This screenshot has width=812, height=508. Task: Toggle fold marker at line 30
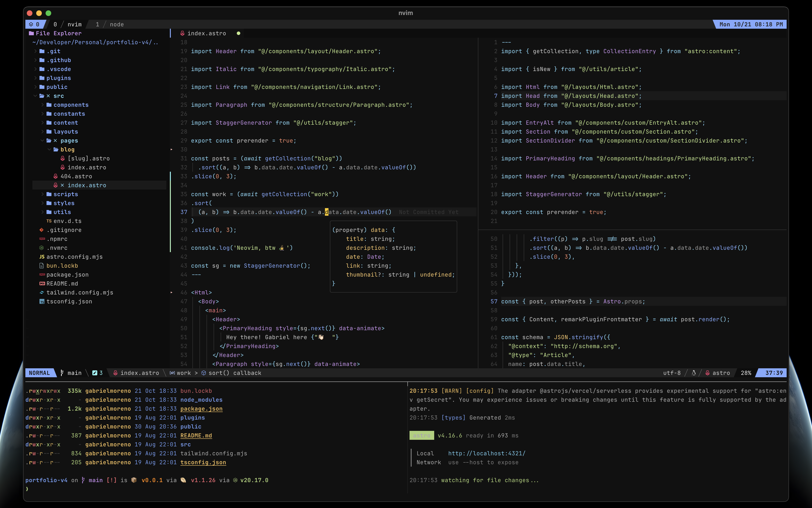[172, 149]
